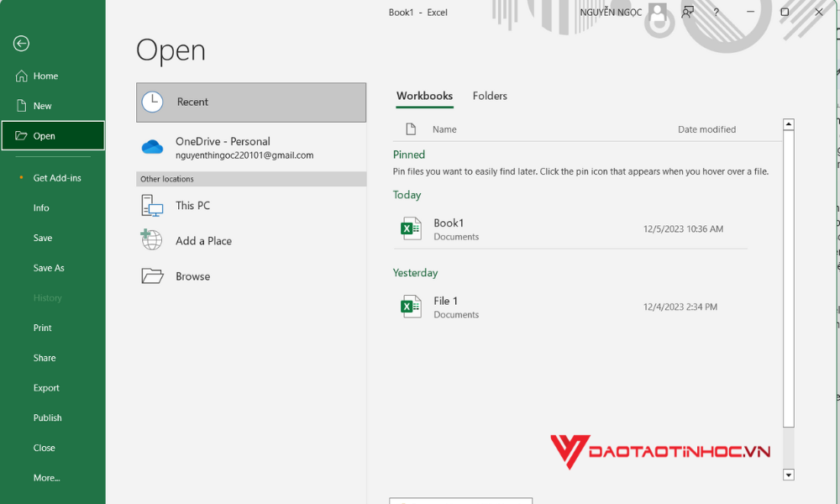This screenshot has height=504, width=840.
Task: Open Get Add-ins
Action: tap(52, 178)
